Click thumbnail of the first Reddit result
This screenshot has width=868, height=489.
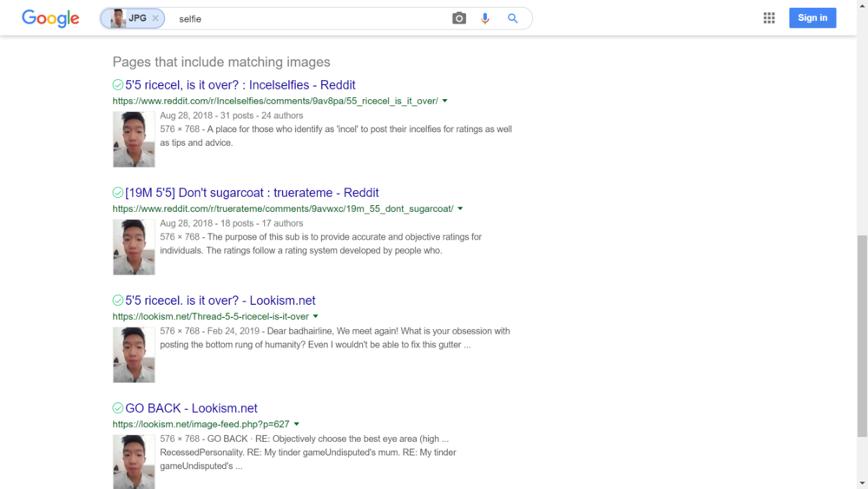coord(134,139)
